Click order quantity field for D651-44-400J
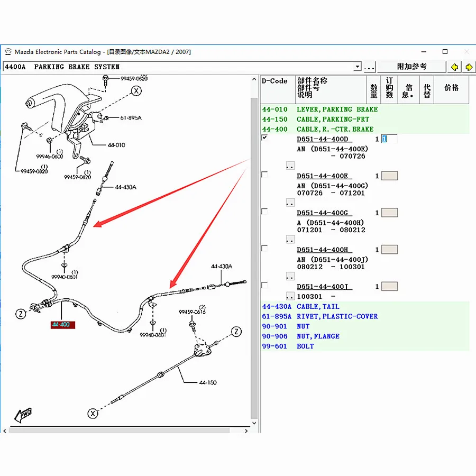476x476 pixels. (389, 286)
